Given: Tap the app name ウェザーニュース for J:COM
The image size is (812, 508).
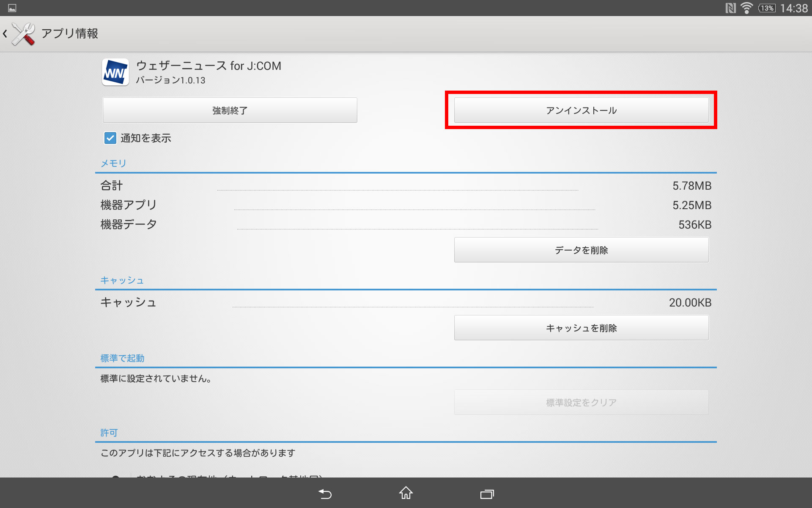Looking at the screenshot, I should [208, 66].
